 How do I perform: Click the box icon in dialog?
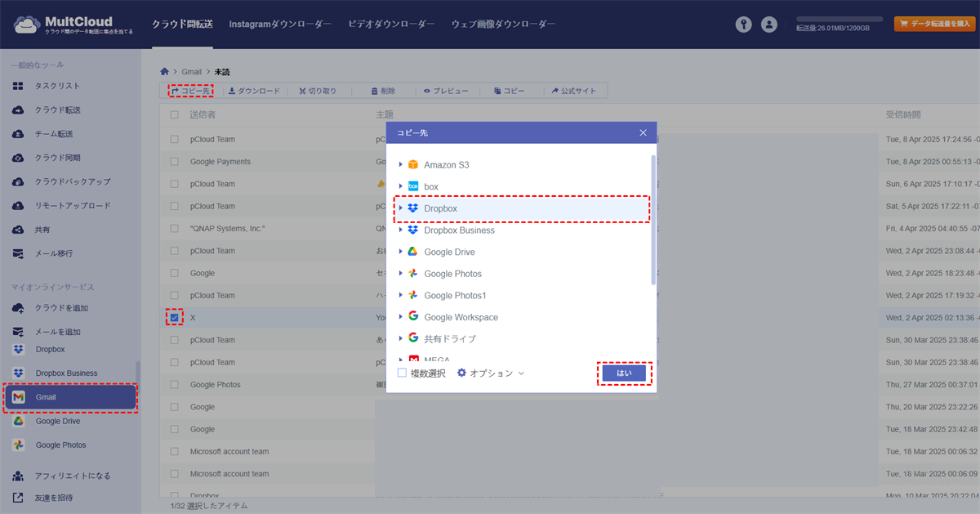413,186
